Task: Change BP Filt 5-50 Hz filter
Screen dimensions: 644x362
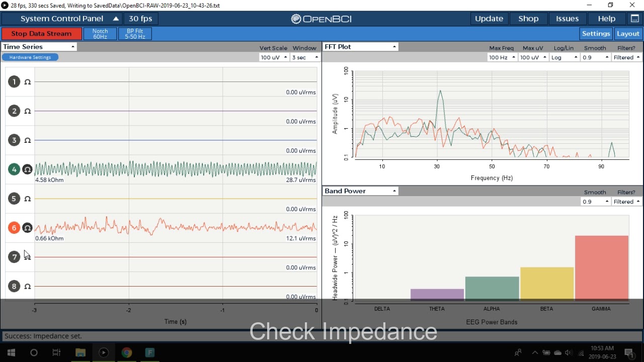Action: [135, 34]
